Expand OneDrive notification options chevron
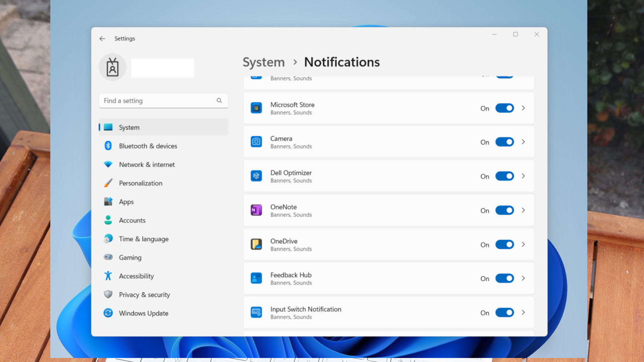The height and width of the screenshot is (362, 644). click(x=523, y=244)
